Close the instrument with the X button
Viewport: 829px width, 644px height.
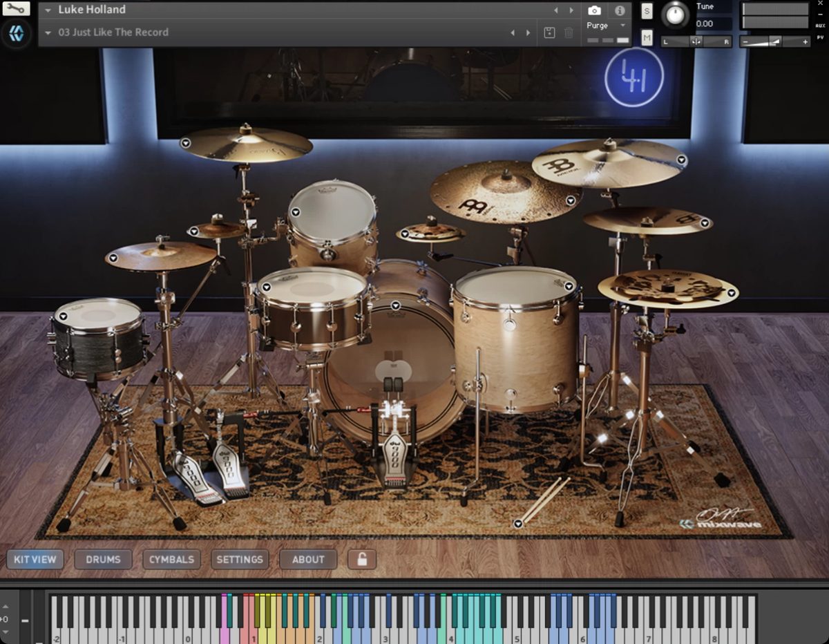pyautogui.click(x=820, y=4)
